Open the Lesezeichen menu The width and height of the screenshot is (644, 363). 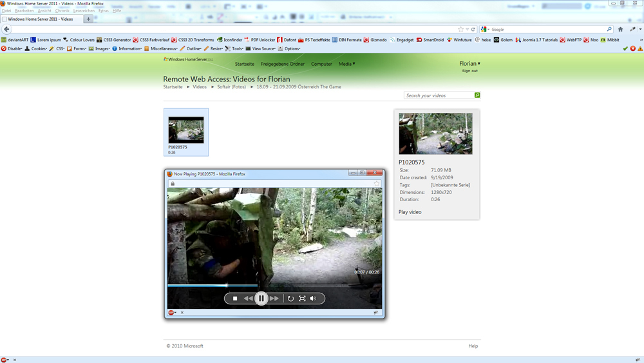click(84, 11)
